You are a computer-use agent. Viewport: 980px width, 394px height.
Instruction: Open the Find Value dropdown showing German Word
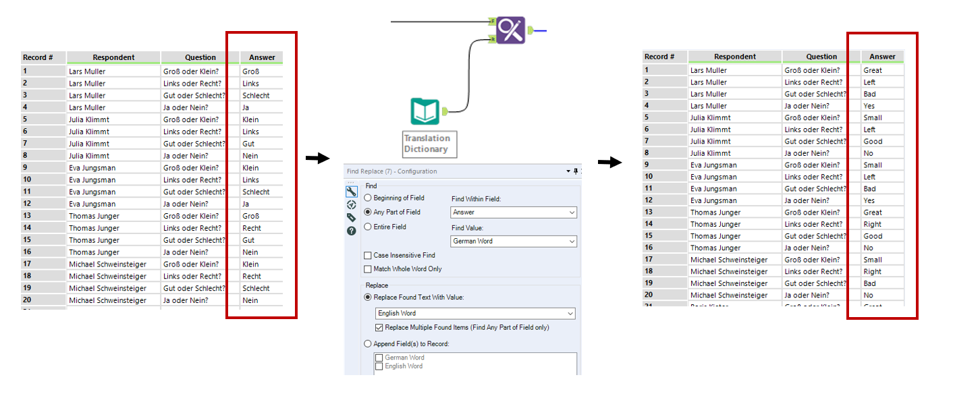[514, 241]
